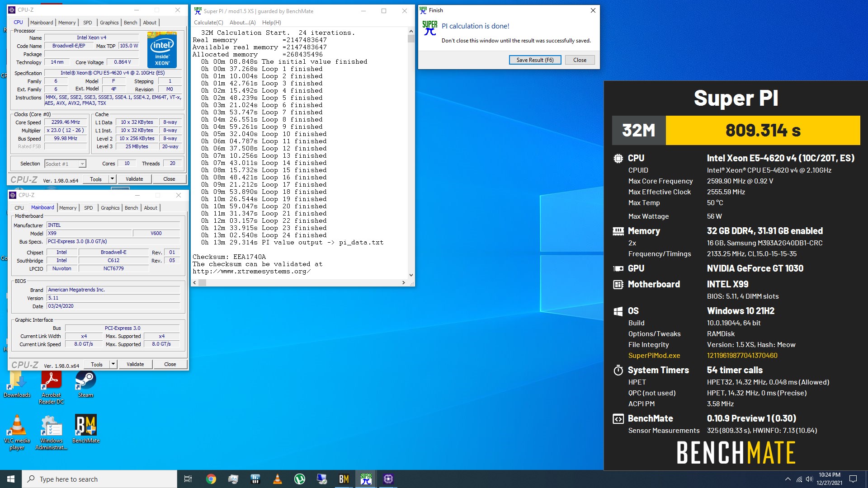Open the taskbar clock and date
Image resolution: width=868 pixels, height=488 pixels.
pyautogui.click(x=829, y=479)
